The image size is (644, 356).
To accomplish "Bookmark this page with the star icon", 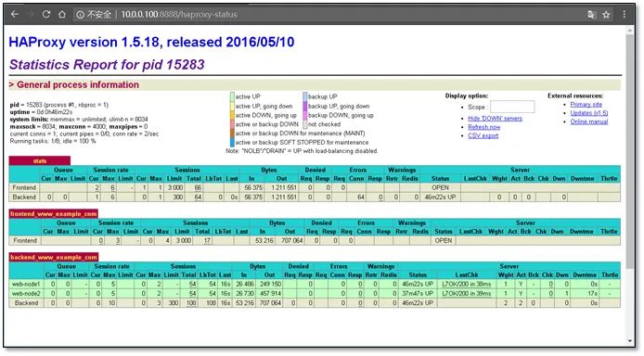I will [606, 15].
